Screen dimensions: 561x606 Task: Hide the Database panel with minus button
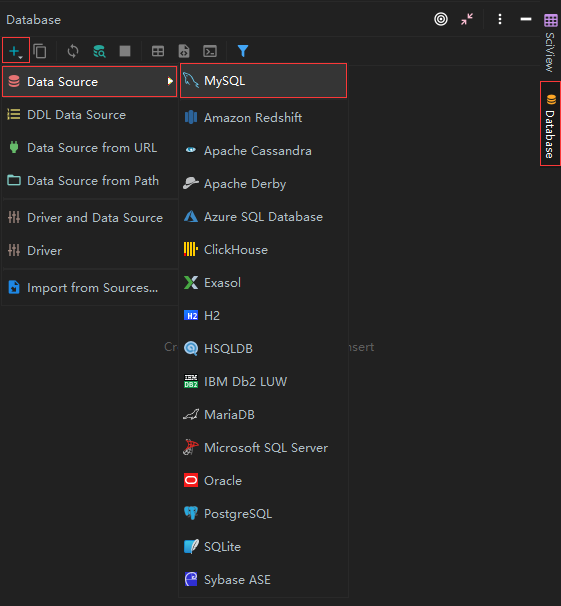pos(526,19)
